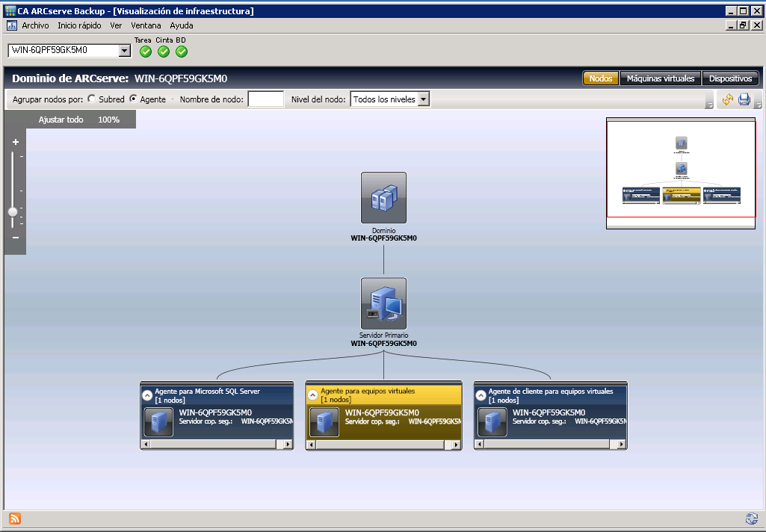
Task: Restore the inner document window
Action: (x=744, y=25)
